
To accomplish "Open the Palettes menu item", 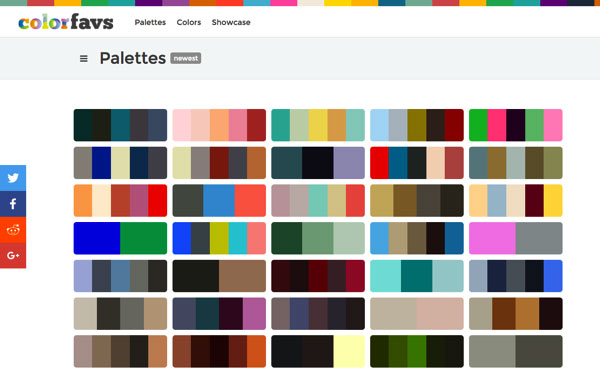I will pyautogui.click(x=150, y=22).
